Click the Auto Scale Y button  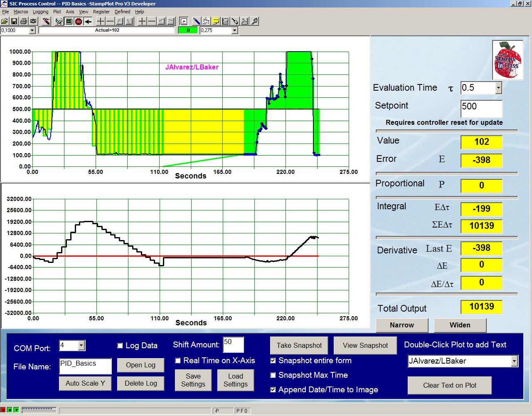(85, 383)
